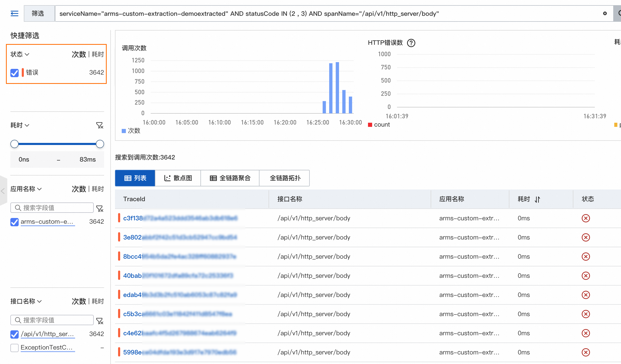The image size is (621, 364).
Task: Open trace link c4e62
Action: pos(180,333)
